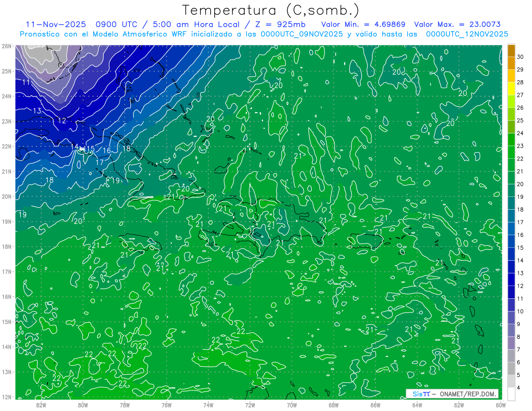Pick color bar swatch between 8 and 9

tap(512, 330)
